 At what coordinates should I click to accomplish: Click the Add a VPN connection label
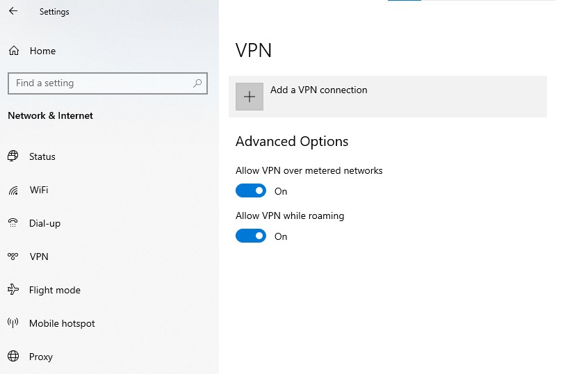tap(319, 90)
